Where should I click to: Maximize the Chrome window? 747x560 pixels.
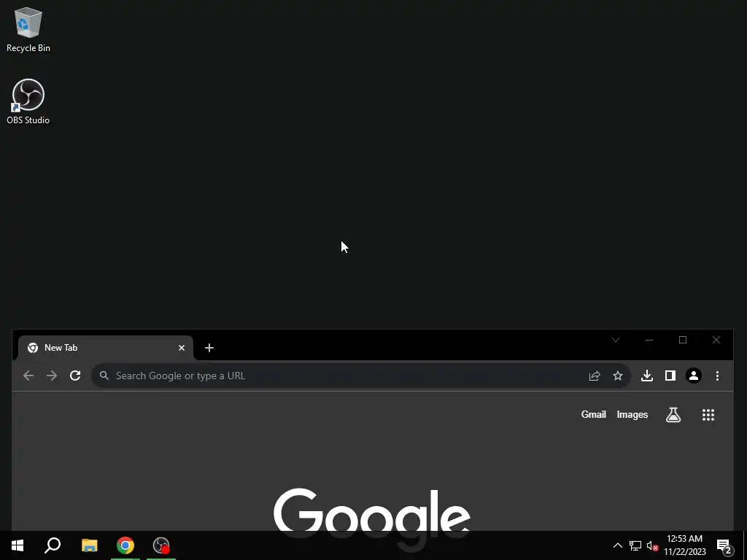click(683, 340)
